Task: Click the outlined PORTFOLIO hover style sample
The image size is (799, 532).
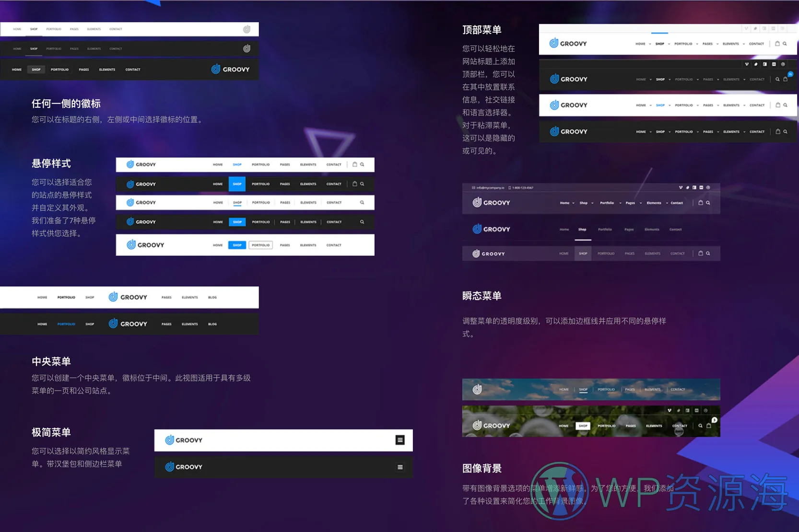Action: (261, 245)
